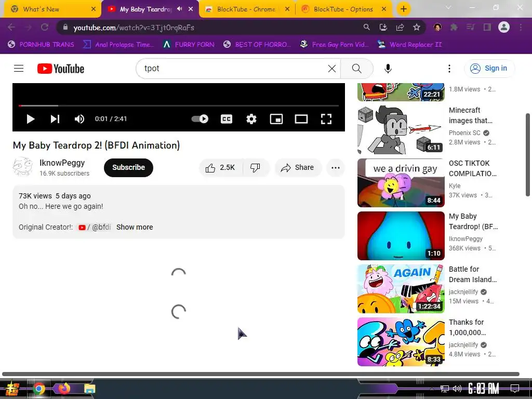This screenshot has width=532, height=399.
Task: Open the YouTube hamburger guide menu
Action: click(x=19, y=69)
